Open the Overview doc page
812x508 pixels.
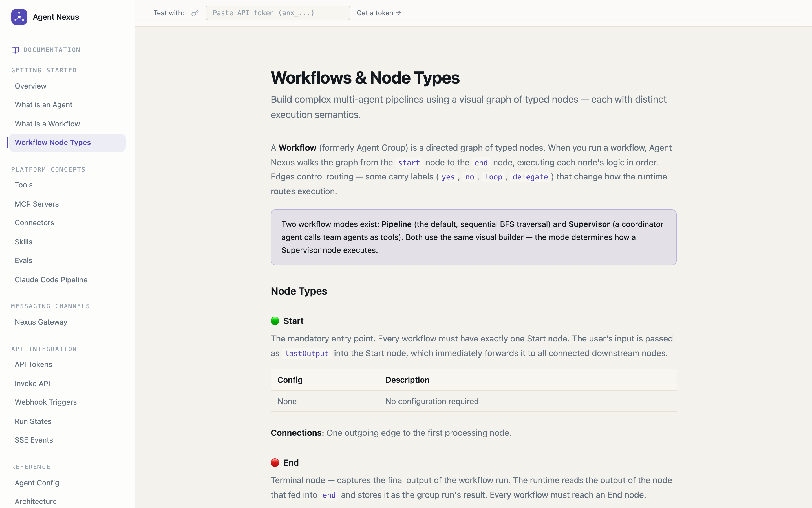point(30,86)
